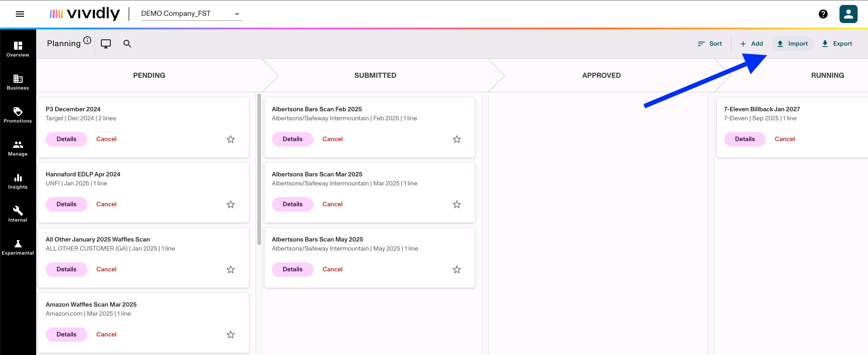Cancel 7-Eleven Billback Jan 2027 promotion
The height and width of the screenshot is (355, 868).
(x=785, y=139)
